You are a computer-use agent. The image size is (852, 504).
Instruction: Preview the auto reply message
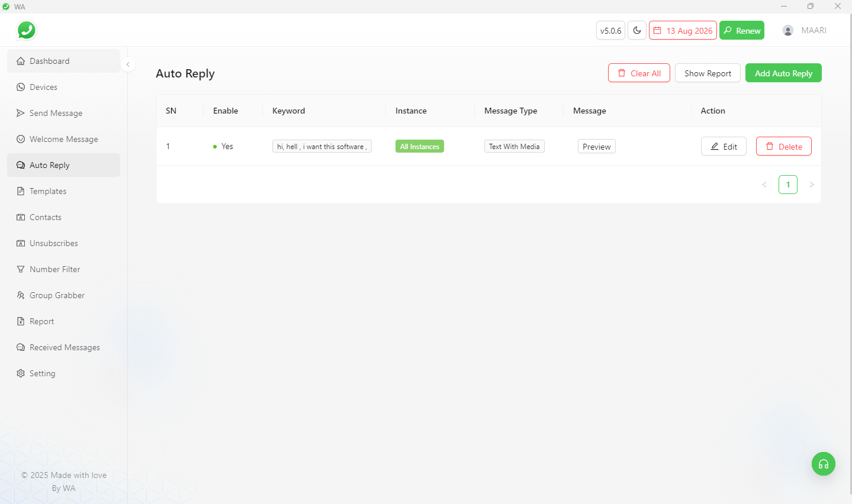(596, 147)
